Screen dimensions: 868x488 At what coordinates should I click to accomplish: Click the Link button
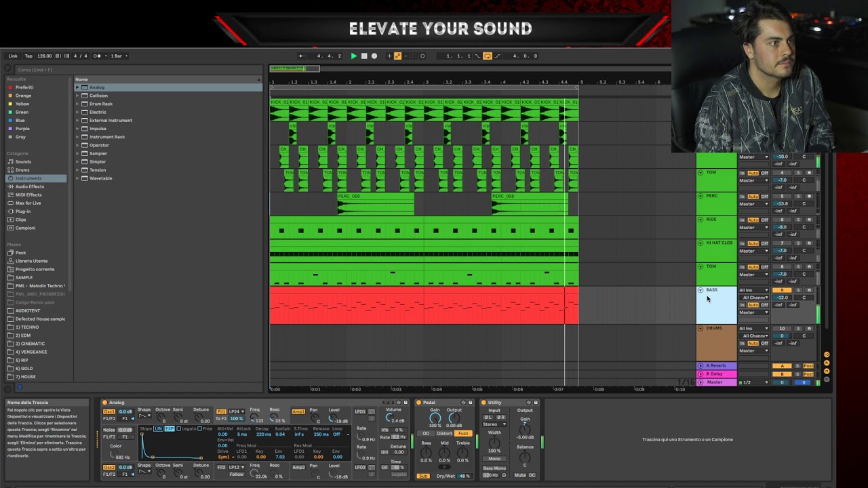[x=13, y=56]
